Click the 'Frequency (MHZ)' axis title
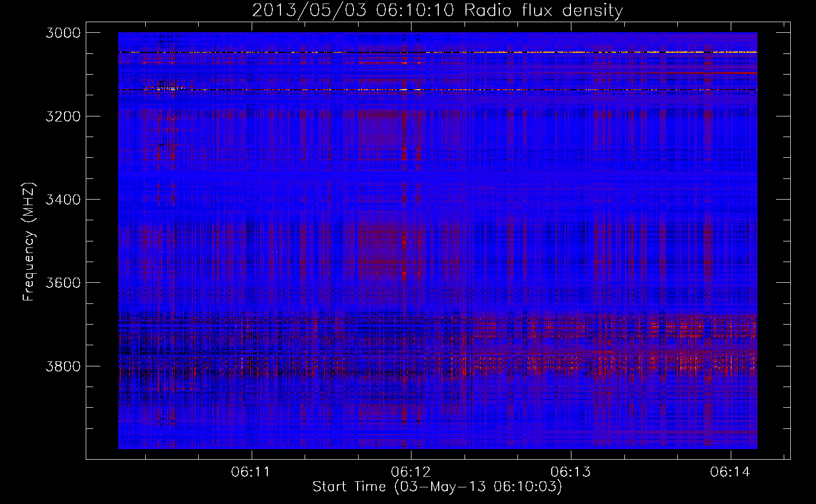Viewport: 816px width, 504px height. (x=29, y=242)
